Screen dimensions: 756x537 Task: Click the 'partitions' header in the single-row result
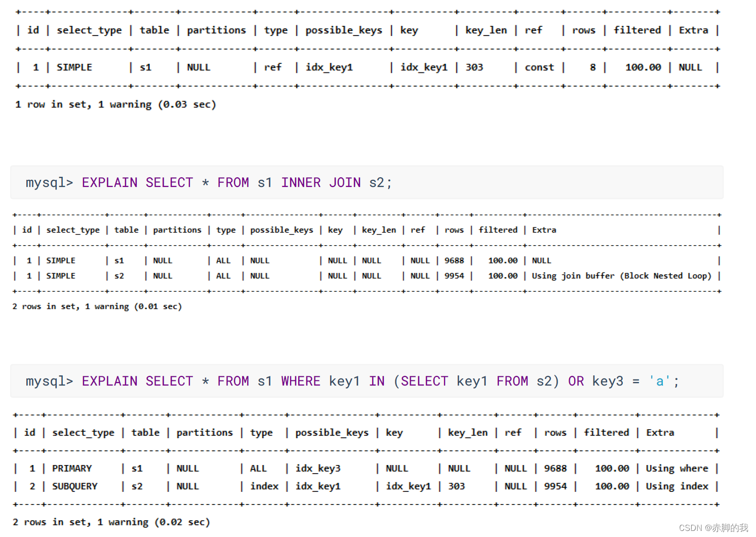(216, 30)
